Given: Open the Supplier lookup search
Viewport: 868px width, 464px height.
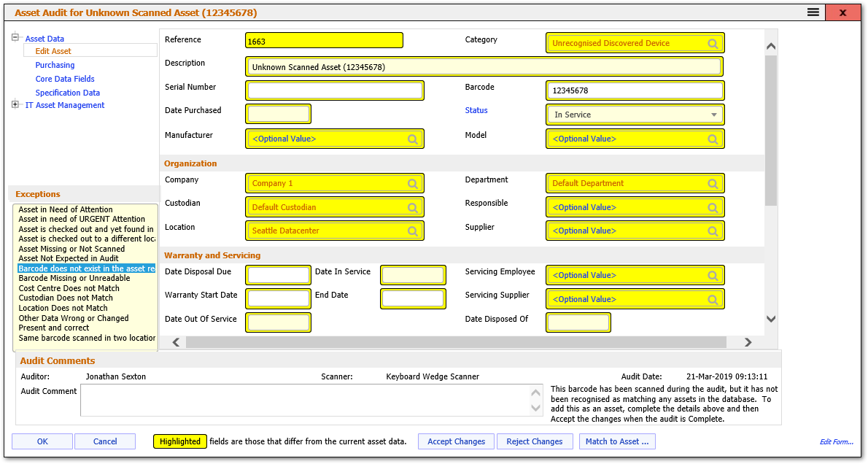Looking at the screenshot, I should click(713, 231).
